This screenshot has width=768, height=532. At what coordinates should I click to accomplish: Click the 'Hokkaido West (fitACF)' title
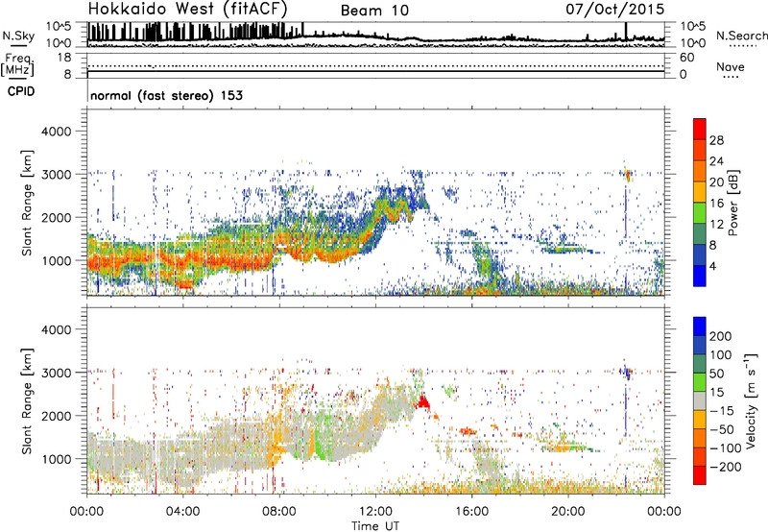point(187,10)
